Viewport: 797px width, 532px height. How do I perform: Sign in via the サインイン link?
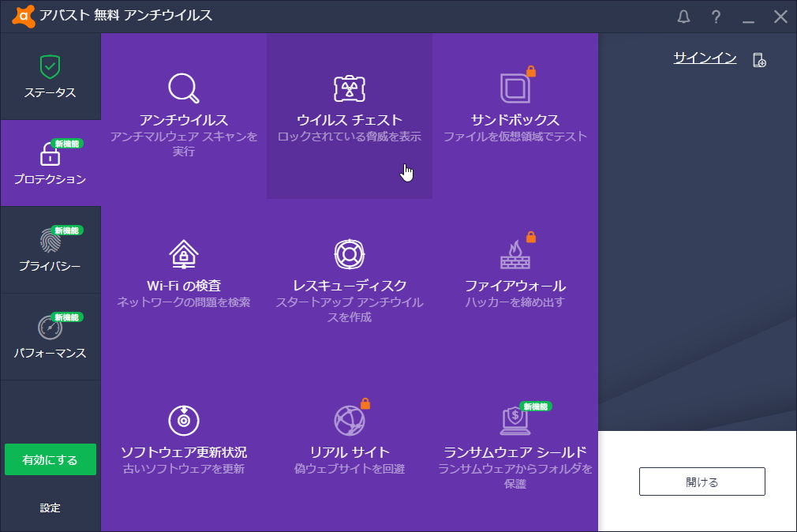[703, 57]
